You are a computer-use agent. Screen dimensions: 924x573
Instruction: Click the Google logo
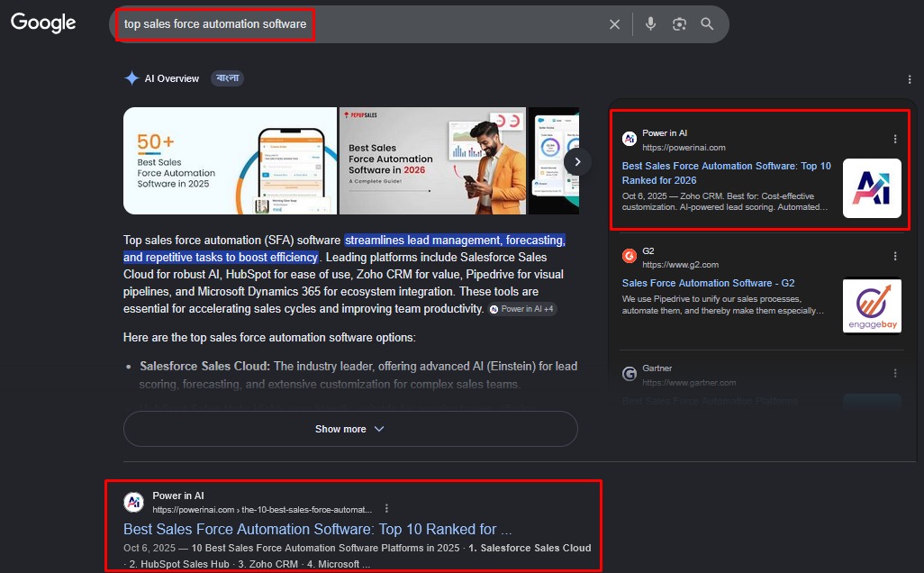[43, 23]
